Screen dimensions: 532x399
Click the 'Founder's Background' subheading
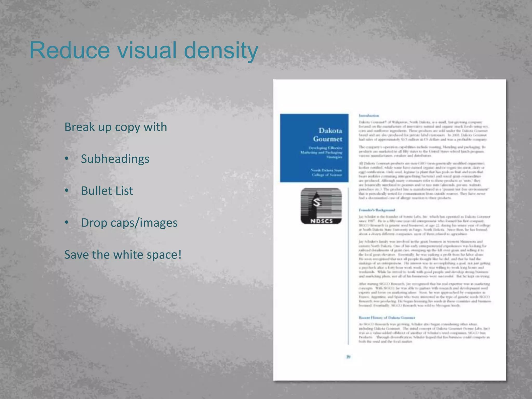[377, 210]
